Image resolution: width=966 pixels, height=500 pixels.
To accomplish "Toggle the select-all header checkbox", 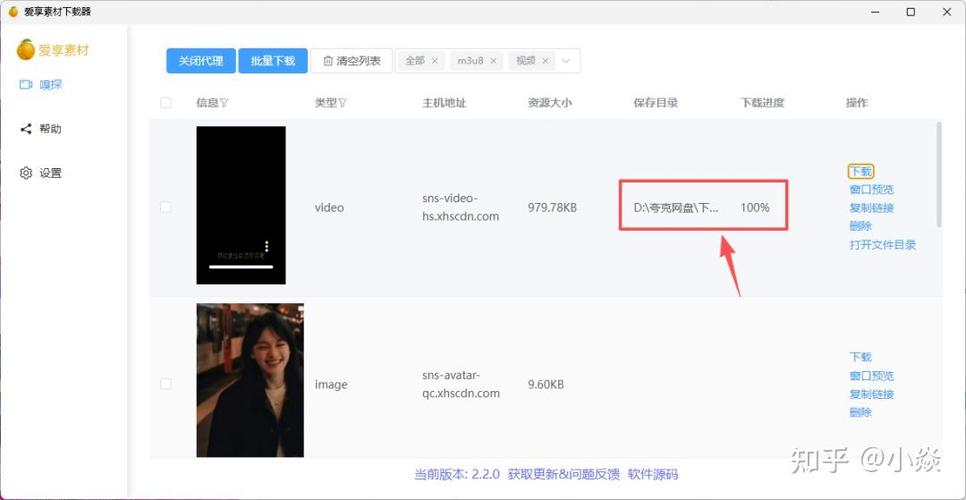I will tap(166, 103).
